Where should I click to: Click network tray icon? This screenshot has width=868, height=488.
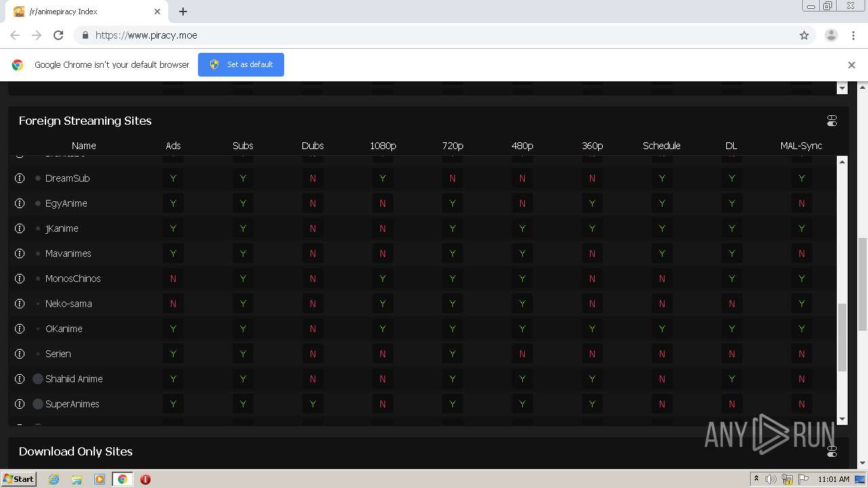(x=787, y=479)
